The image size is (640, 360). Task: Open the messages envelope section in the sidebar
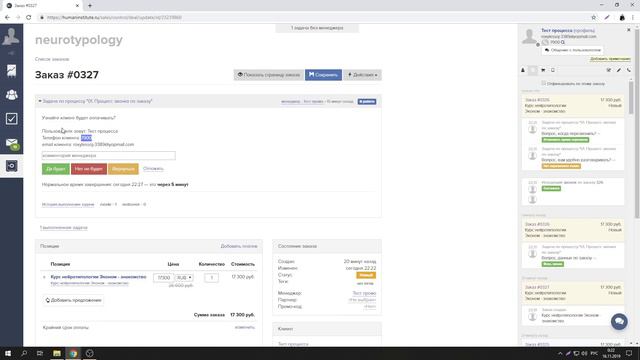[11, 143]
